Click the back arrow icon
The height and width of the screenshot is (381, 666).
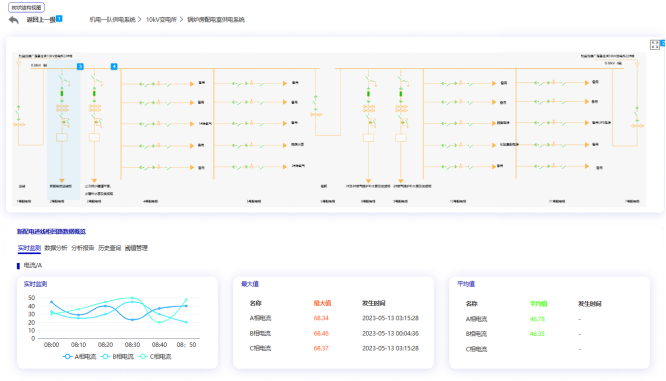(14, 20)
